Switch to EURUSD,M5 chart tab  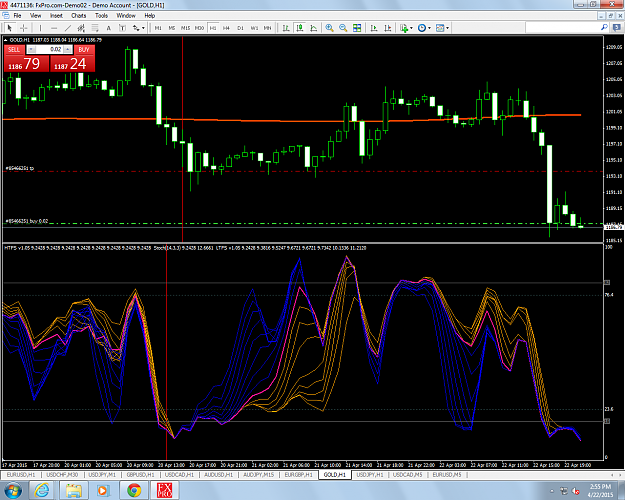click(x=447, y=475)
